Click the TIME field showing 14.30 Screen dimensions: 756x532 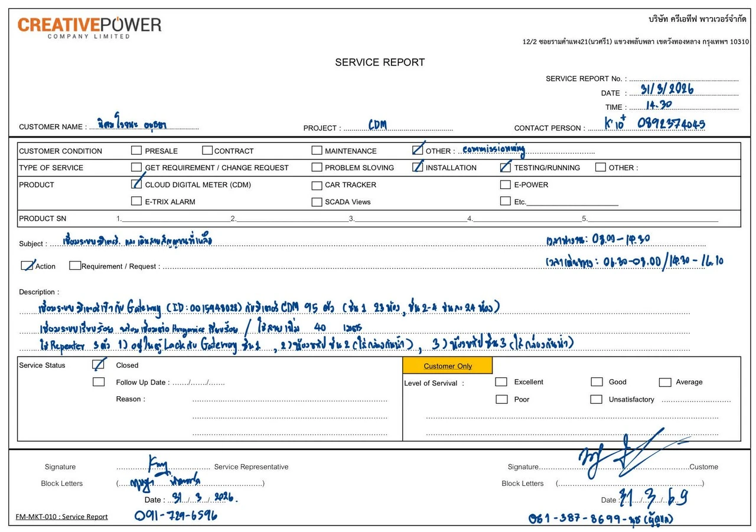(683, 106)
